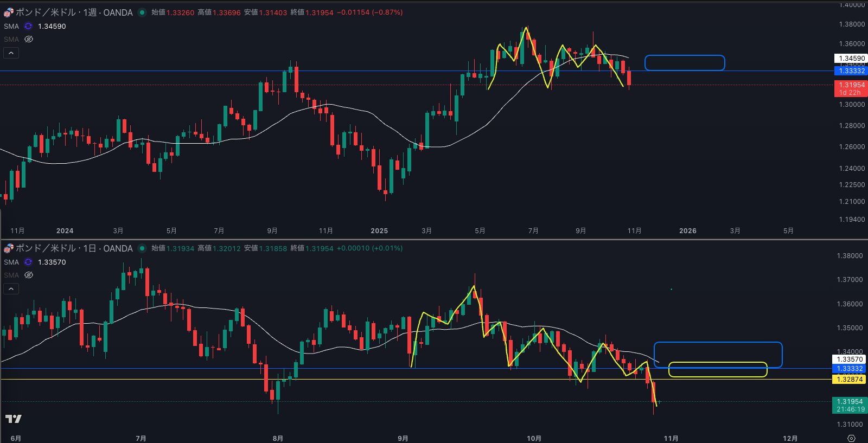Collapse the weekly chart indicator legend
The image size is (868, 443).
11,53
